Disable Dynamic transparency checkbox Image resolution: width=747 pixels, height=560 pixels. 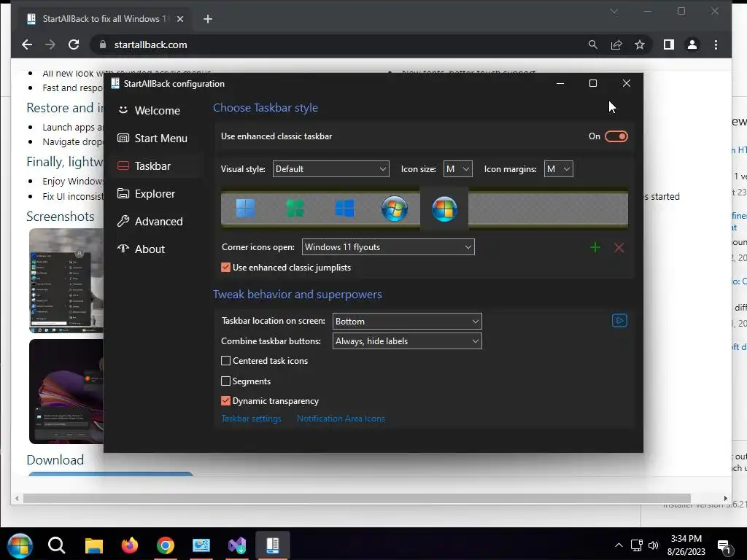tap(226, 401)
